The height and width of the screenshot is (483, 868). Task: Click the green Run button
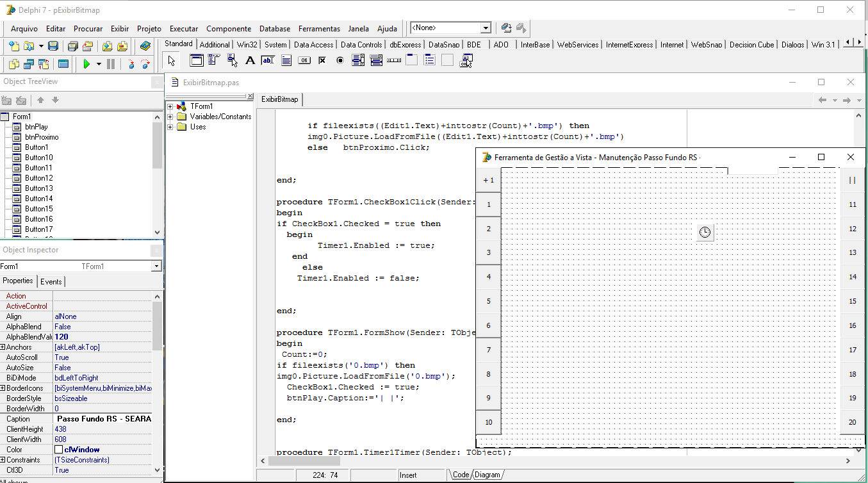(86, 64)
